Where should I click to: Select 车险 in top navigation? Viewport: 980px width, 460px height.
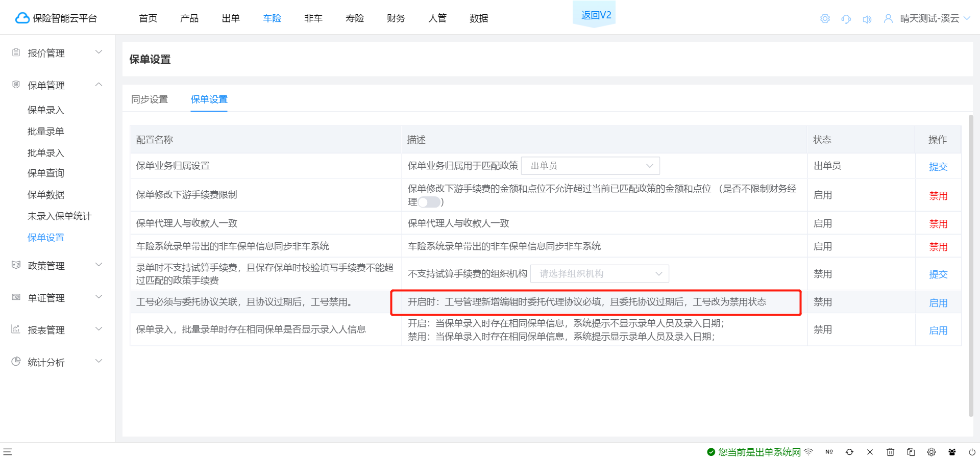click(x=272, y=18)
